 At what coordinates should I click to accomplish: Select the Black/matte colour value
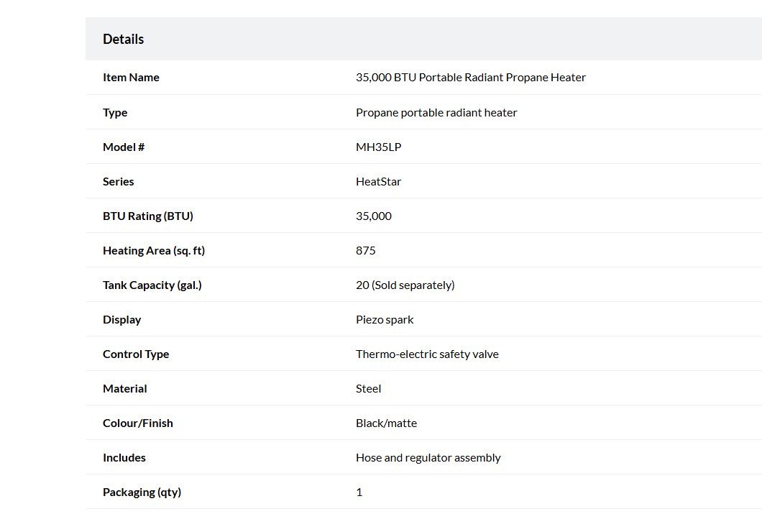386,423
